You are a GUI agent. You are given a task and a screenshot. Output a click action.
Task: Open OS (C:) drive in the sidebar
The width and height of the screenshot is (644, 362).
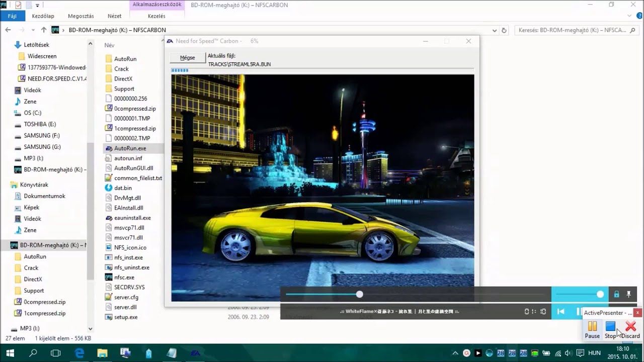[33, 113]
